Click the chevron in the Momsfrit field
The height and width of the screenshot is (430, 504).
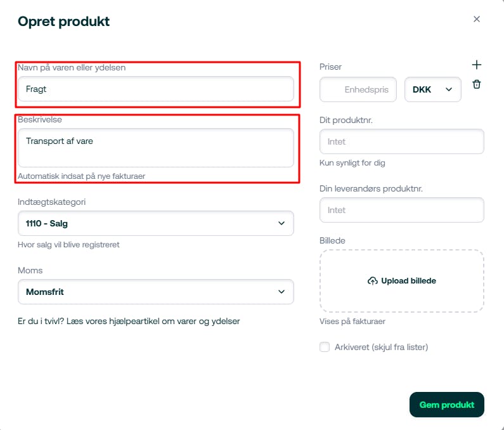[x=281, y=292]
